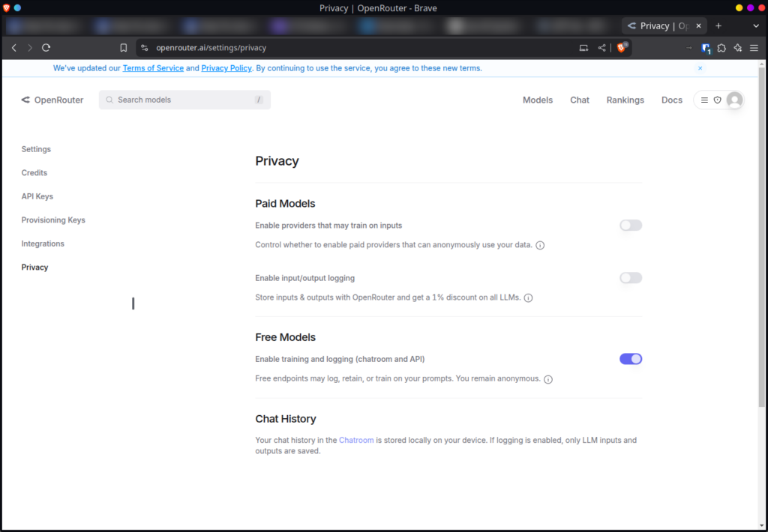Image resolution: width=768 pixels, height=532 pixels.
Task: Click the 'Paid Models' heading
Action: click(x=285, y=204)
